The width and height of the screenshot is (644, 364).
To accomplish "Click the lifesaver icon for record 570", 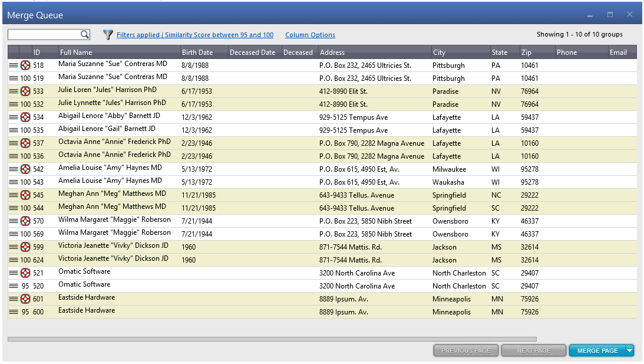I will click(x=25, y=221).
